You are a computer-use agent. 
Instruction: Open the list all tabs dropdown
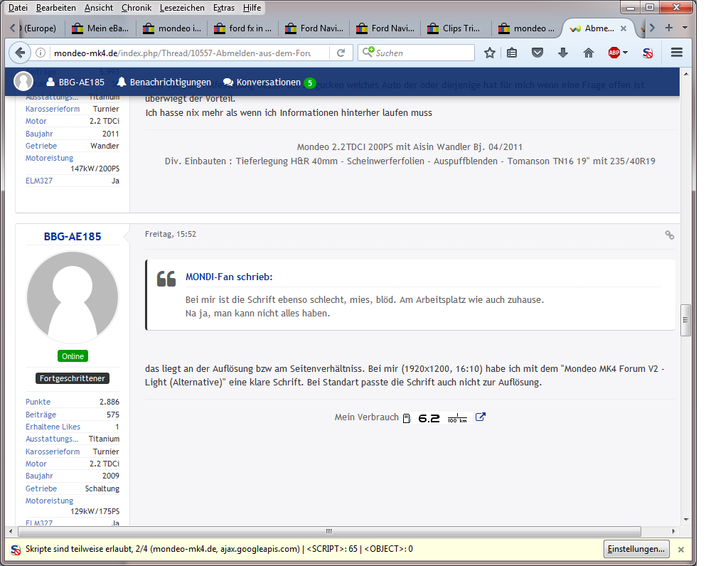685,28
